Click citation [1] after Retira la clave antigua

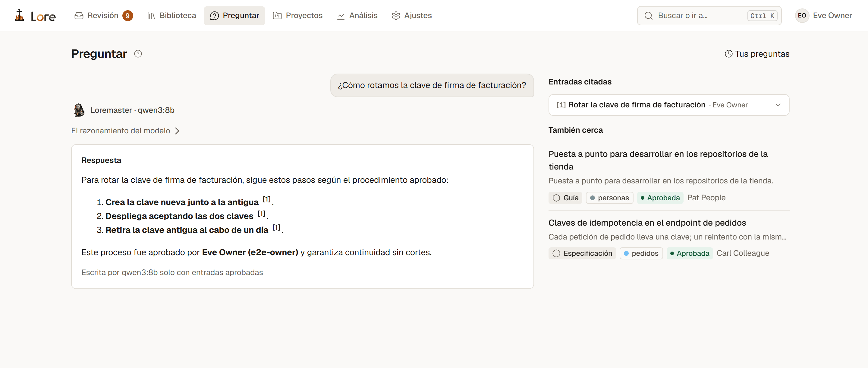point(276,227)
